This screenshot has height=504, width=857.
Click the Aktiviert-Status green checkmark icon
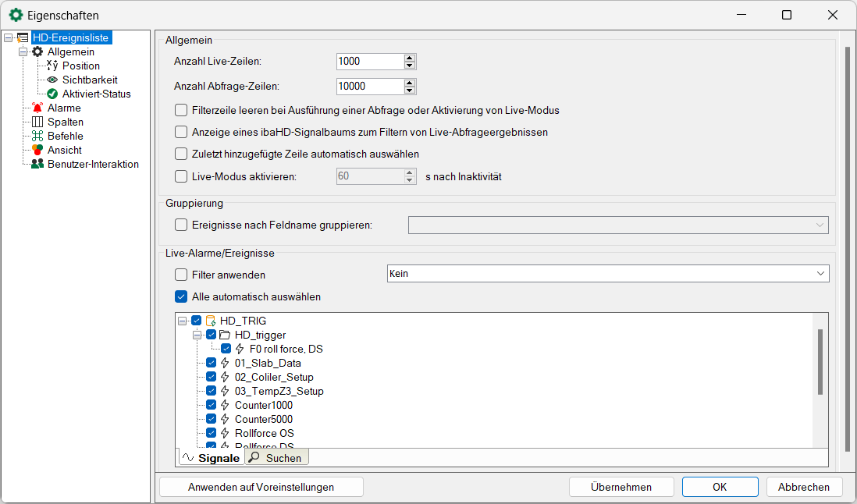click(x=52, y=94)
